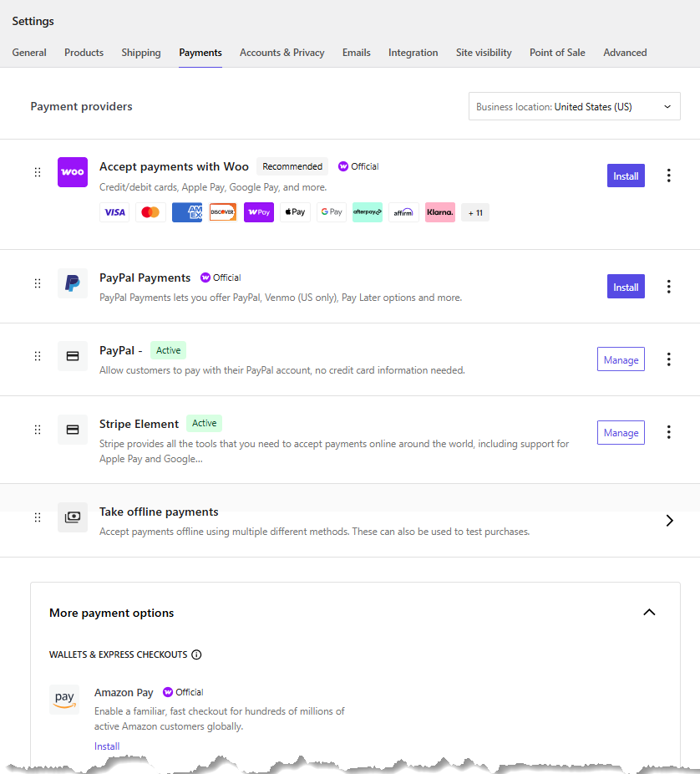Open the Shipping tab
This screenshot has width=700, height=774.
141,53
